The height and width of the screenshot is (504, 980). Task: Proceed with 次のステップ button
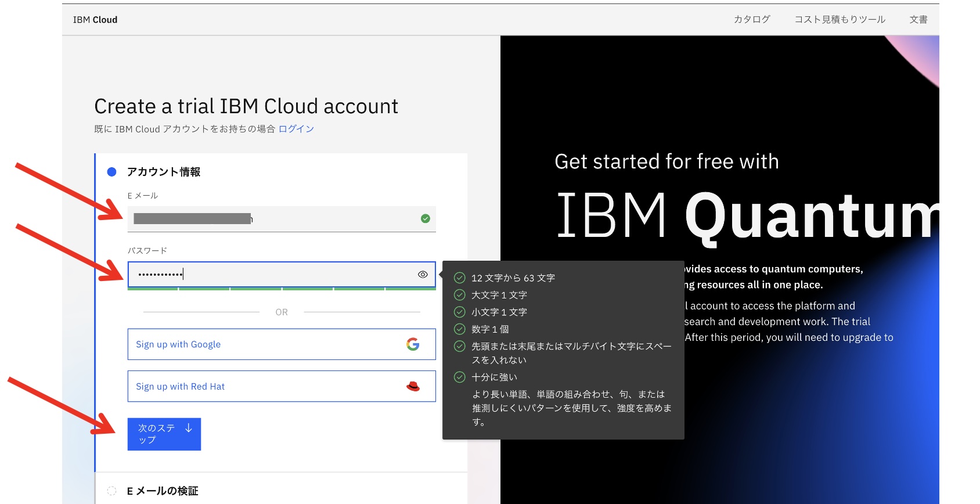point(164,434)
